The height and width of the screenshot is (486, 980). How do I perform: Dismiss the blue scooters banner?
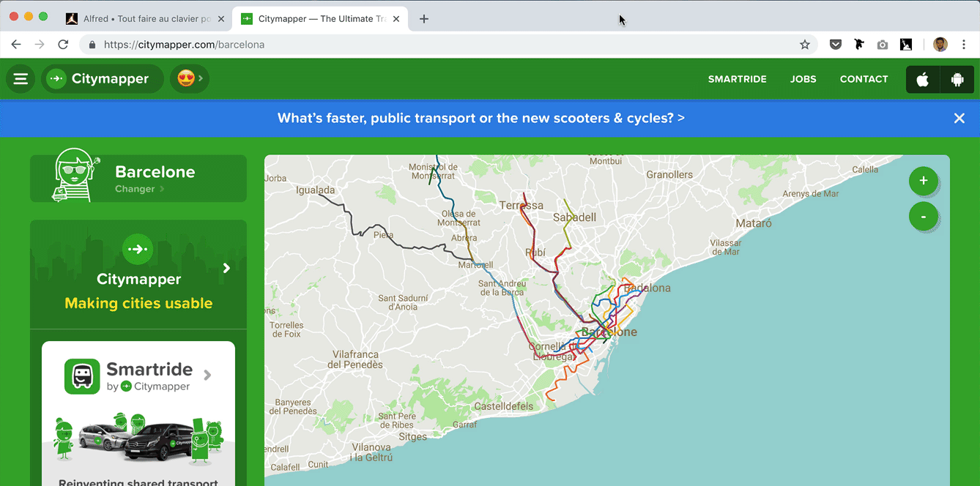click(x=959, y=119)
